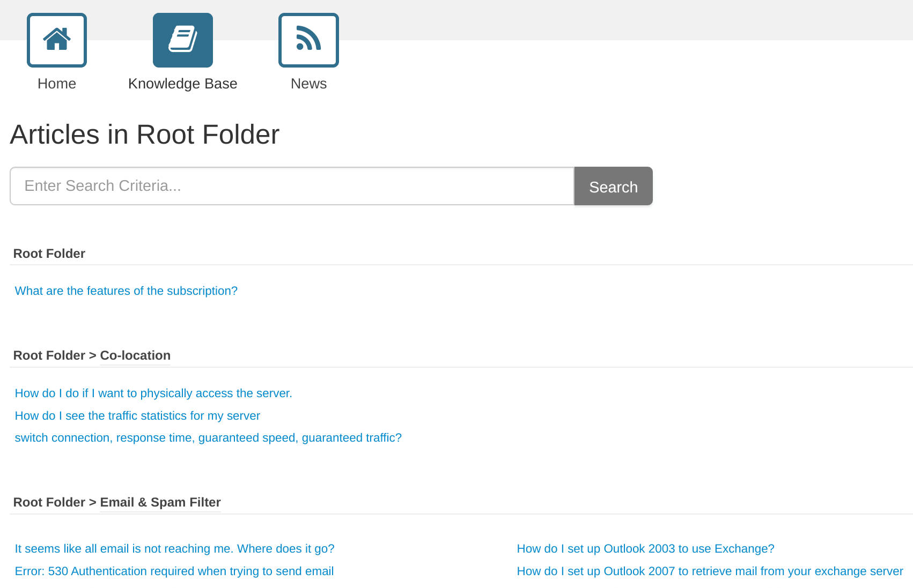Open the Error 530 Authentication required article
Screen dimensions: 913x588
[x=174, y=571]
